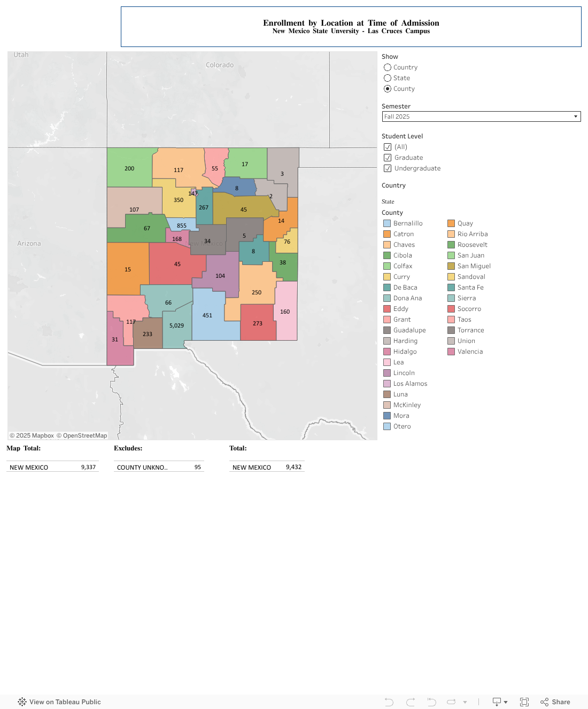
Task: Click the Dona Ana legend color swatch
Action: 387,298
